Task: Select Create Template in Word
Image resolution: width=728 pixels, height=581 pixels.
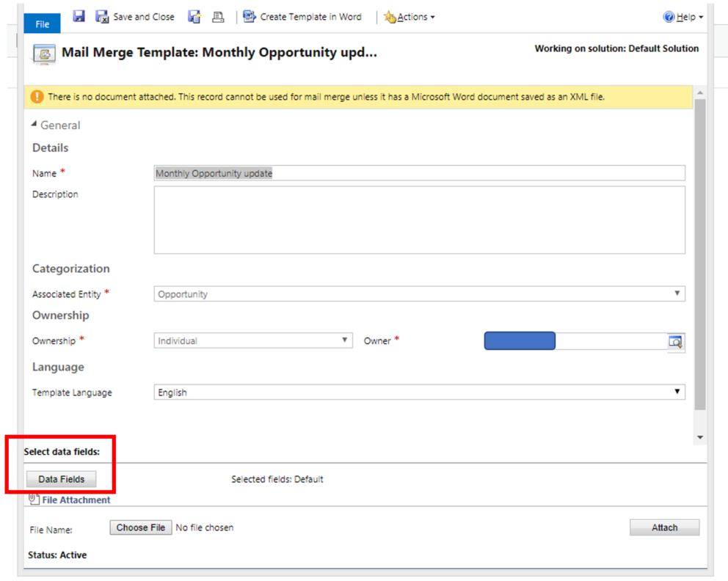Action: (302, 17)
